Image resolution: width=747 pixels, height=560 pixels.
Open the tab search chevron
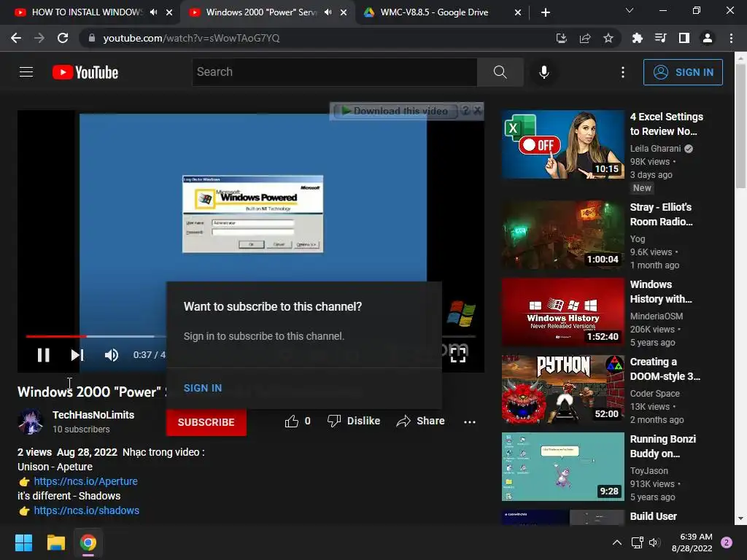pyautogui.click(x=630, y=10)
